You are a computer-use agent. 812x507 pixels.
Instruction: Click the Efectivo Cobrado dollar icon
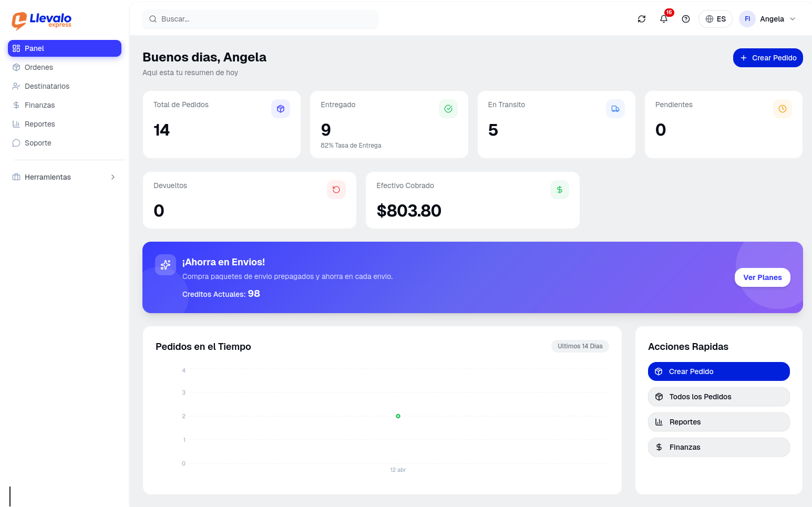pos(559,190)
